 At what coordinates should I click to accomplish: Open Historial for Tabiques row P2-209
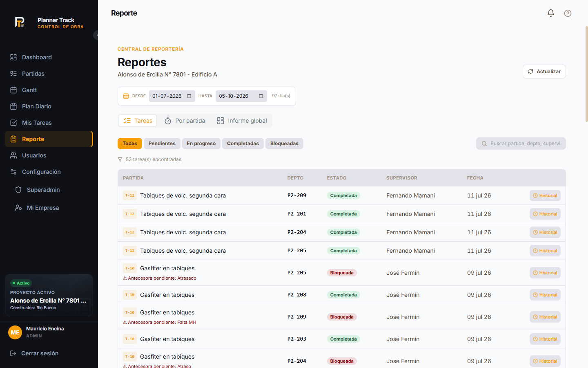point(545,195)
